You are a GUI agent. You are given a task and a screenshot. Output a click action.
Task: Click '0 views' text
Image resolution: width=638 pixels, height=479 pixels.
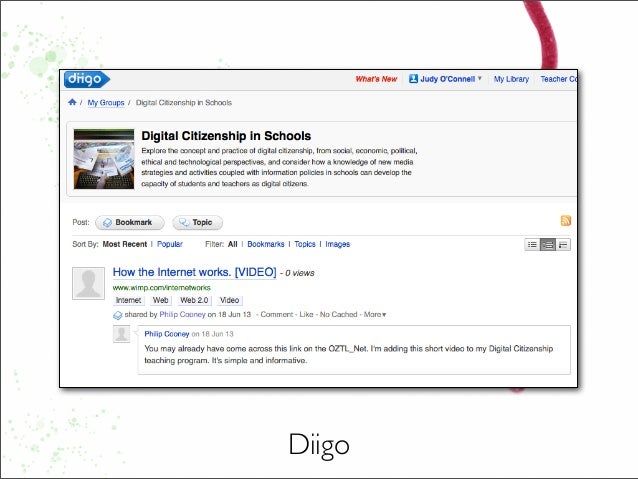(x=300, y=273)
